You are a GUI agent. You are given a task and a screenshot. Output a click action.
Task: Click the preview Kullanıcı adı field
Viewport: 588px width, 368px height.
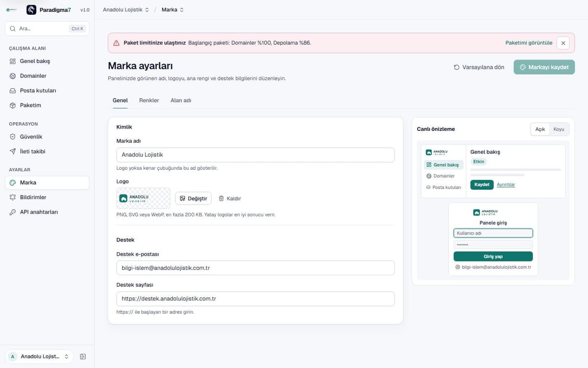(493, 233)
